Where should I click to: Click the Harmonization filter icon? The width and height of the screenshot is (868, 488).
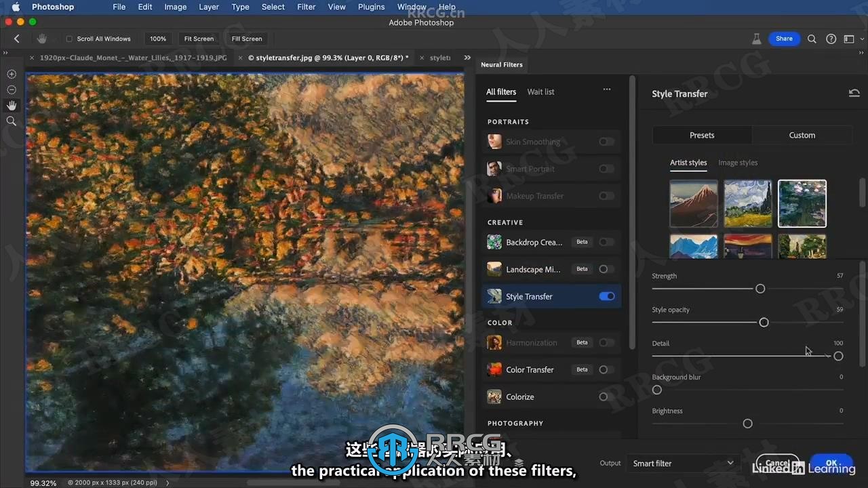pos(494,342)
